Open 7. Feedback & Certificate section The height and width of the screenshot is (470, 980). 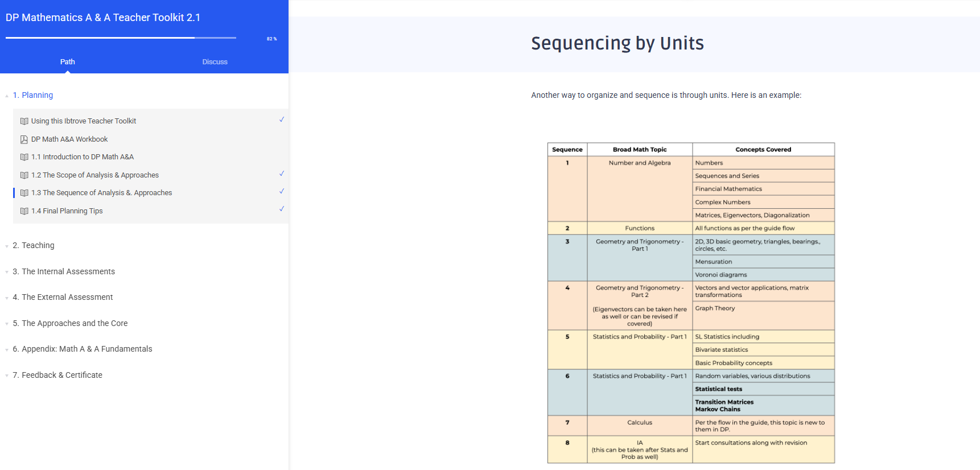(61, 375)
